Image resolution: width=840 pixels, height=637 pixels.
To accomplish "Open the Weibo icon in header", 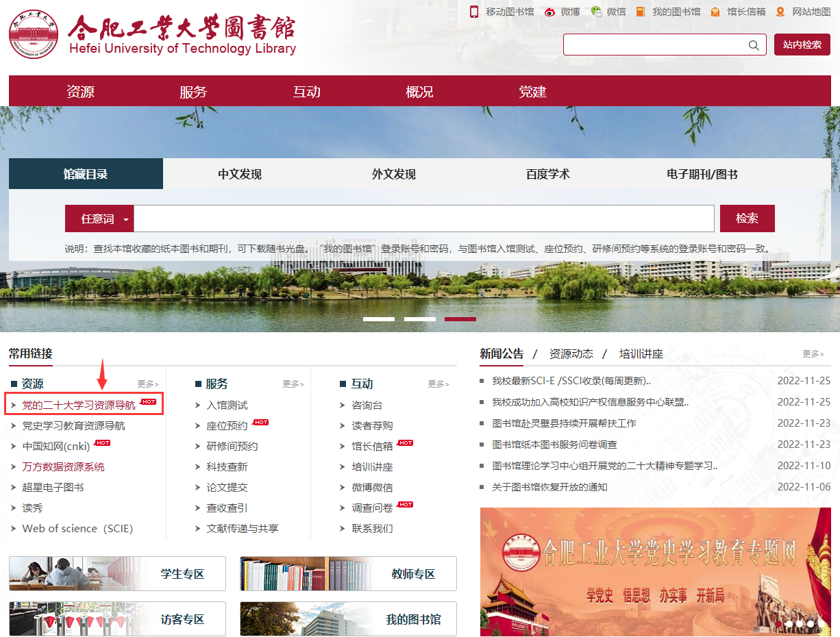I will 549,12.
